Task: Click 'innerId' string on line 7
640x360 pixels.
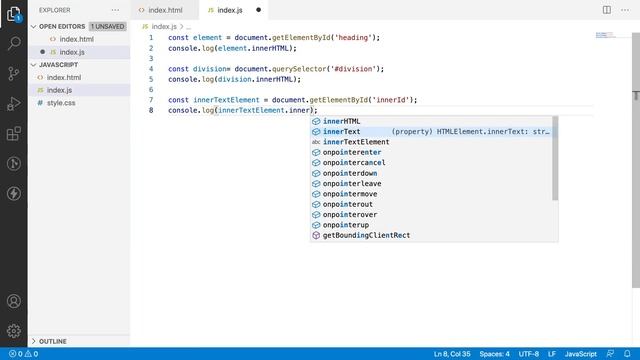Action: [391, 100]
